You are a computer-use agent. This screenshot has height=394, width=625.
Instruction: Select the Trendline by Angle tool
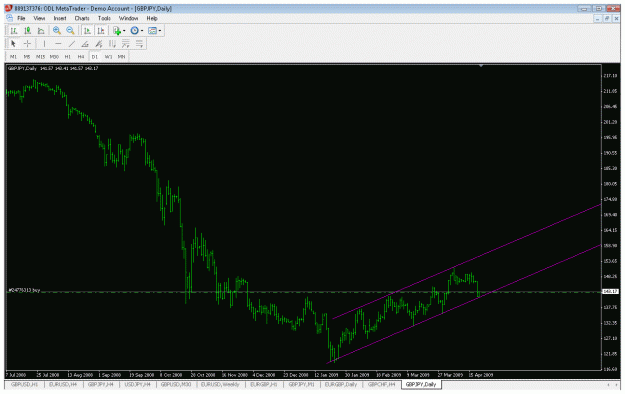85,43
